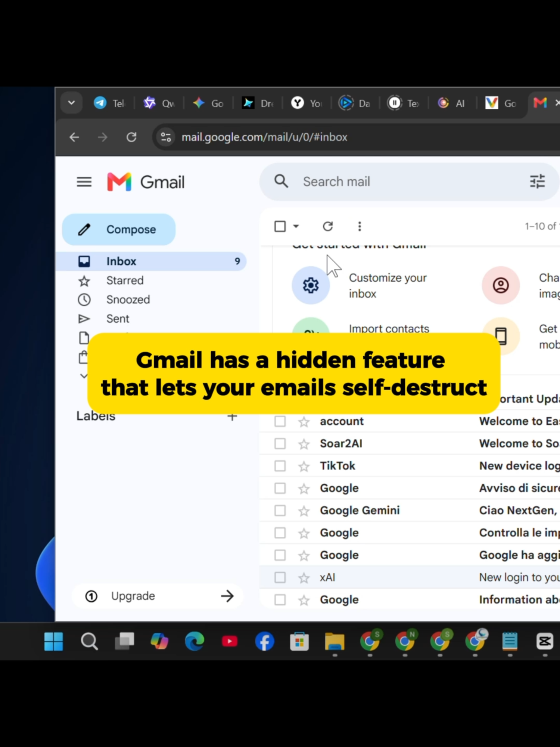Select the xAI email checkbox
The height and width of the screenshot is (747, 560).
(280, 577)
